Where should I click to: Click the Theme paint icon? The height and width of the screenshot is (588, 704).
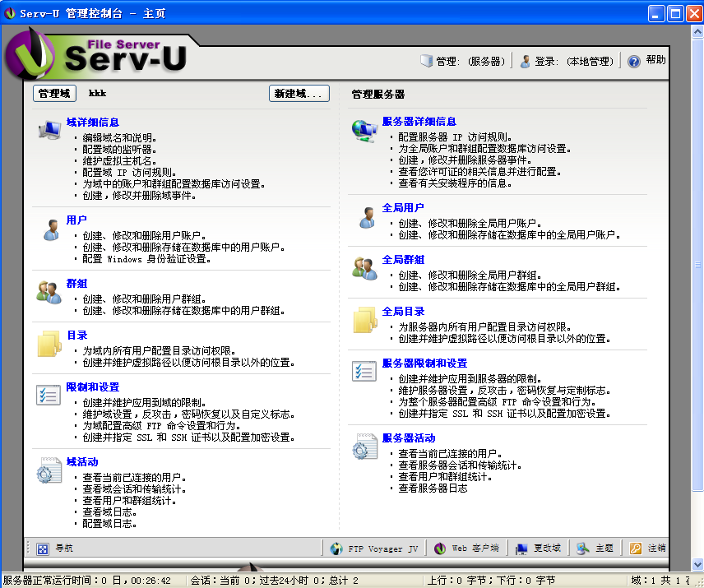point(582,549)
